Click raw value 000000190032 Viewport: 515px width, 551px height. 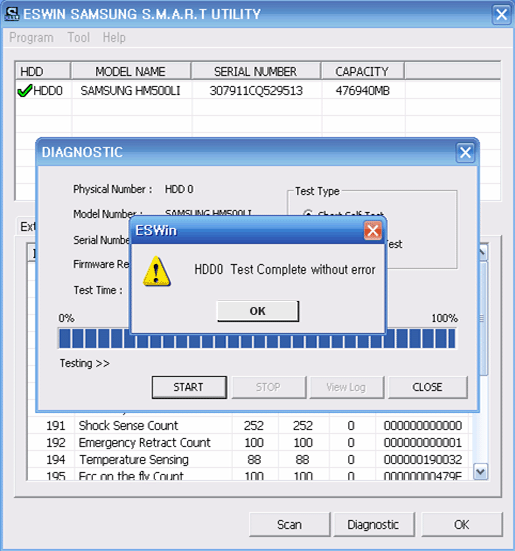pyautogui.click(x=423, y=460)
